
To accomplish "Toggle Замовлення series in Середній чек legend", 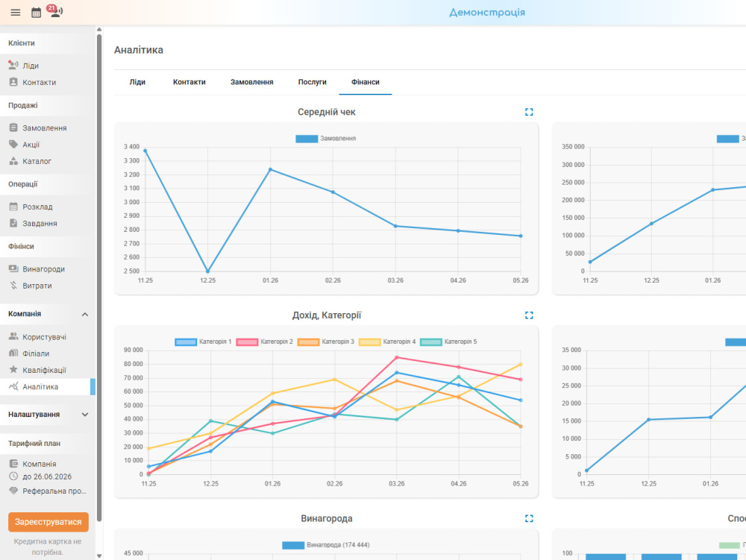I will coord(325,139).
